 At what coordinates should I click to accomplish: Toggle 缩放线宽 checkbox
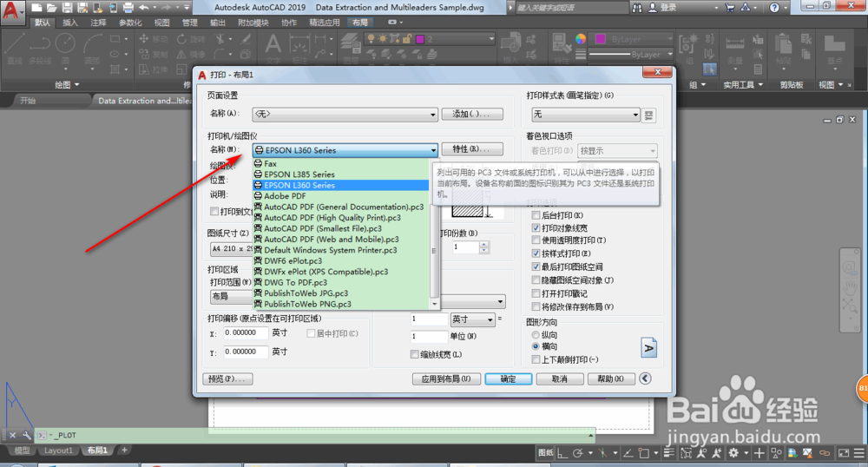coord(415,354)
